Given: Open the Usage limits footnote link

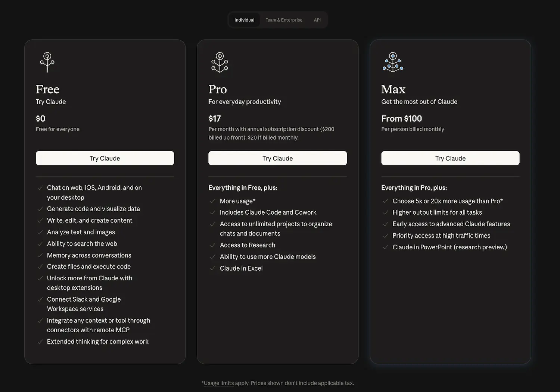Looking at the screenshot, I should coord(219,383).
